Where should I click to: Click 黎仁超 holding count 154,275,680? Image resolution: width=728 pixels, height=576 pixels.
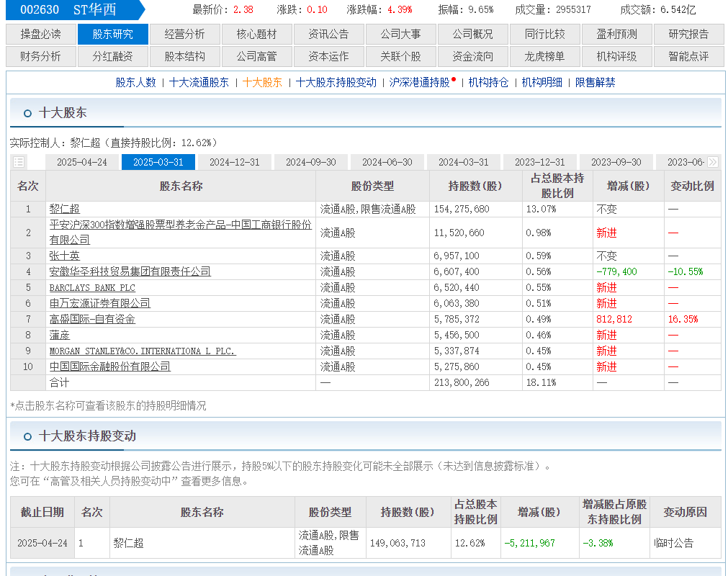pos(462,209)
